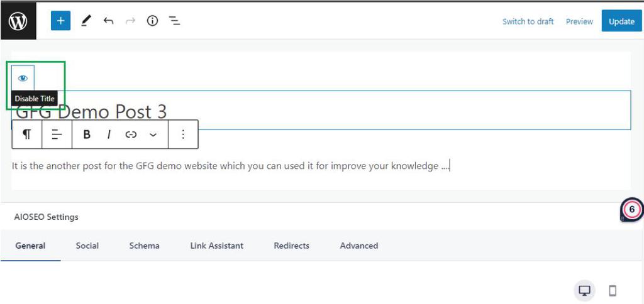Click the Undo arrow icon
This screenshot has width=644, height=304.
(108, 21)
